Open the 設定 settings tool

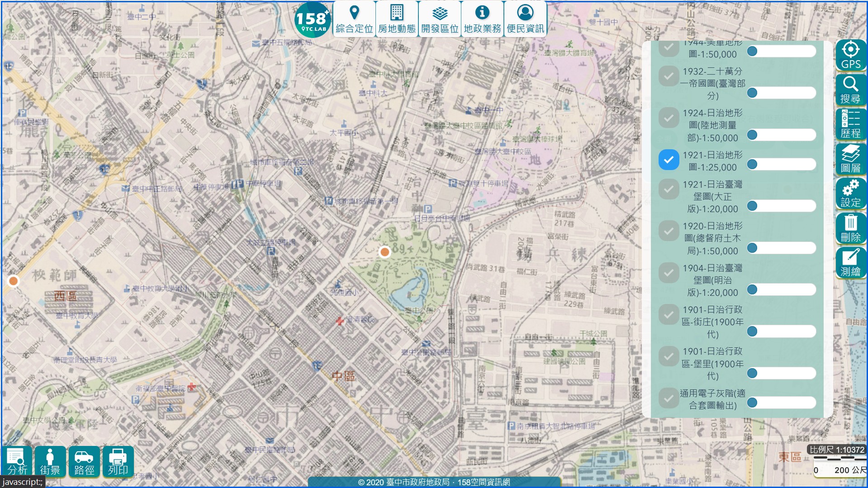point(850,194)
